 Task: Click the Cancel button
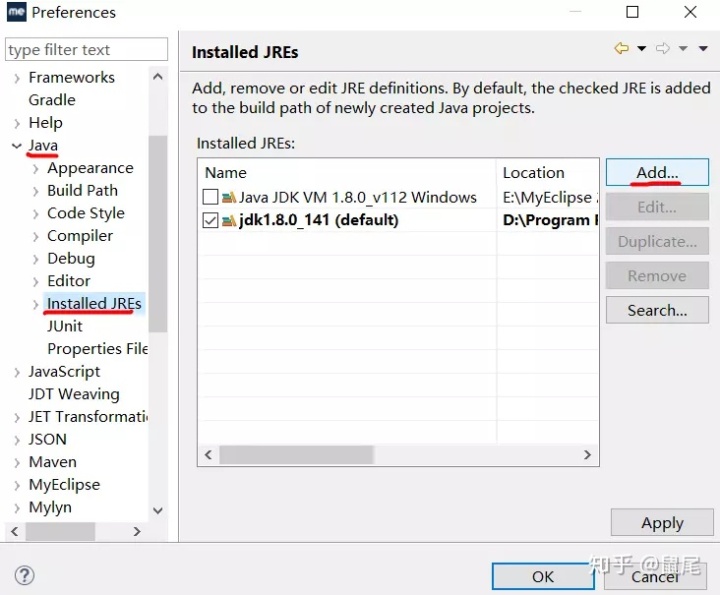pos(655,576)
